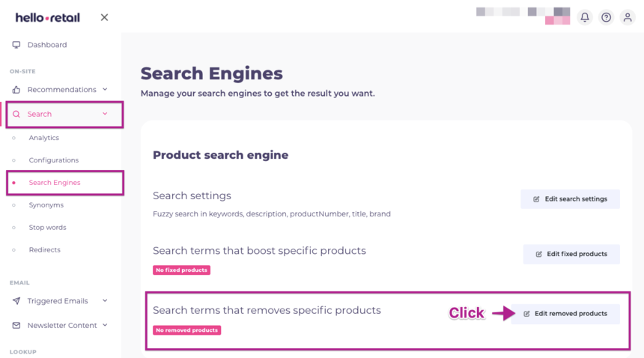Click the Search magnifier icon in sidebar

click(x=16, y=115)
